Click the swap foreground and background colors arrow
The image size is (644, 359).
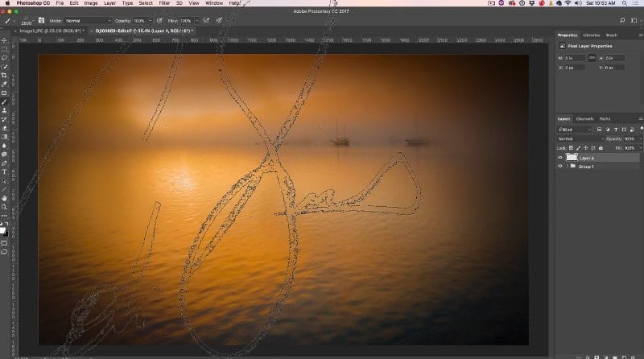point(7,225)
